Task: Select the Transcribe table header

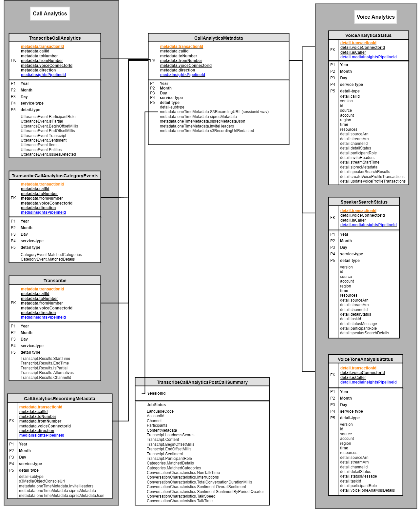Action: (55, 281)
